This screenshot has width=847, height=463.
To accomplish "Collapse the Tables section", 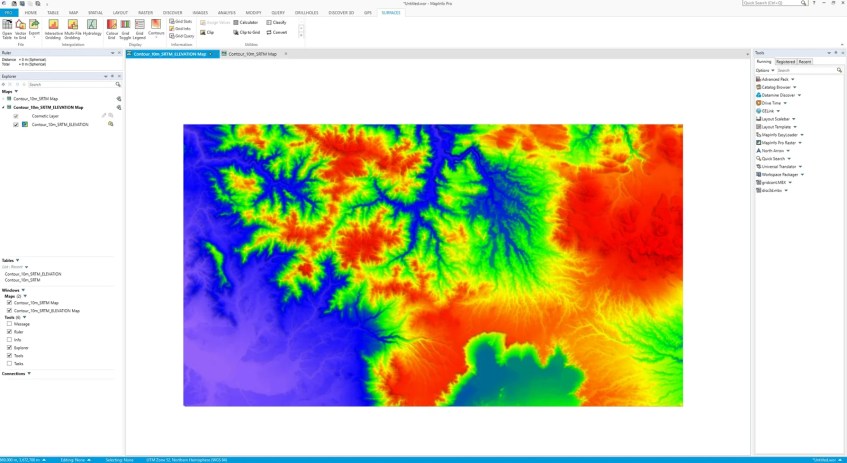I will pyautogui.click(x=18, y=260).
